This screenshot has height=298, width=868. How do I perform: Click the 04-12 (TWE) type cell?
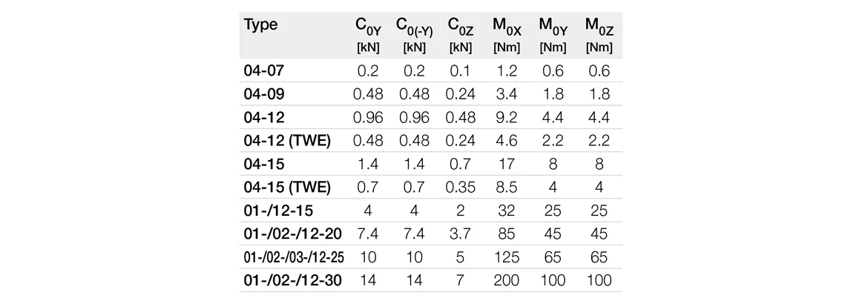(x=287, y=141)
